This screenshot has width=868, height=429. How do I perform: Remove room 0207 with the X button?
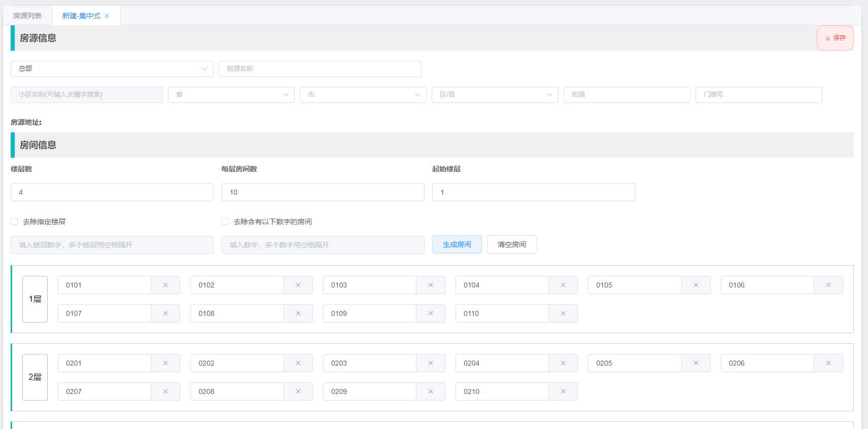(165, 391)
